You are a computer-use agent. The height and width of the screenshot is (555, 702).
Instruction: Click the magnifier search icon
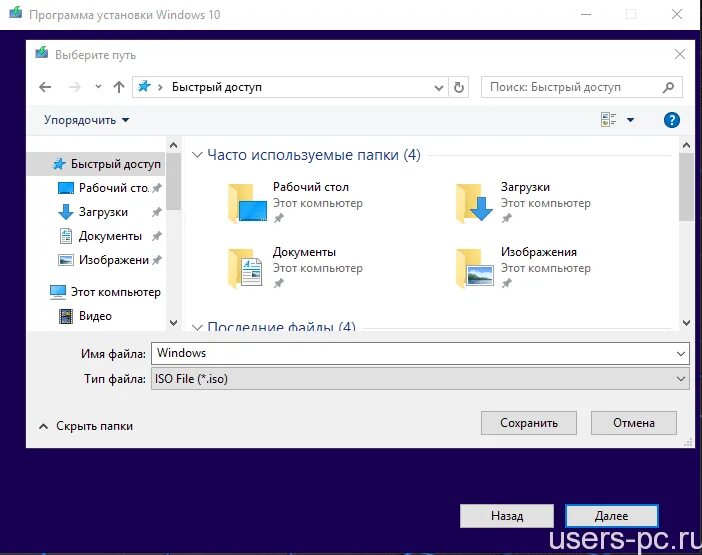668,87
